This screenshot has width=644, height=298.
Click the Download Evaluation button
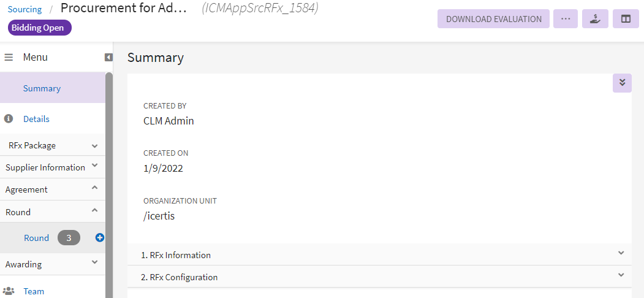(493, 19)
